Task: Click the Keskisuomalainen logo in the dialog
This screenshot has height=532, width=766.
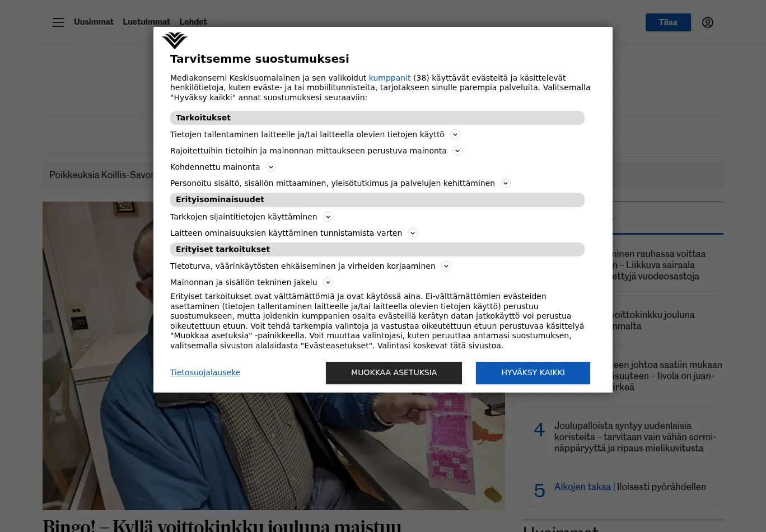Action: point(175,40)
